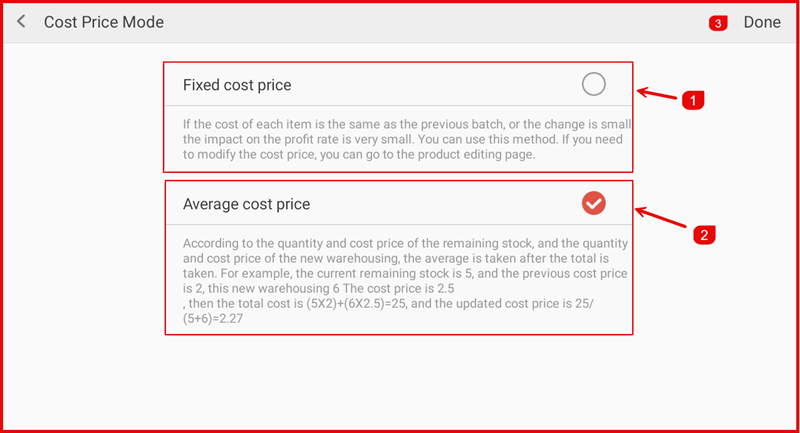Choose the Fixed cost price label

click(x=237, y=86)
